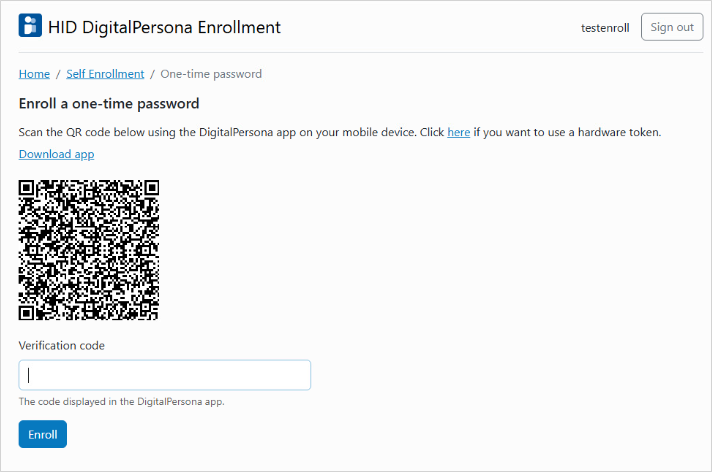Viewport: 712px width, 472px height.
Task: Click the help text under the code field
Action: pyautogui.click(x=121, y=402)
